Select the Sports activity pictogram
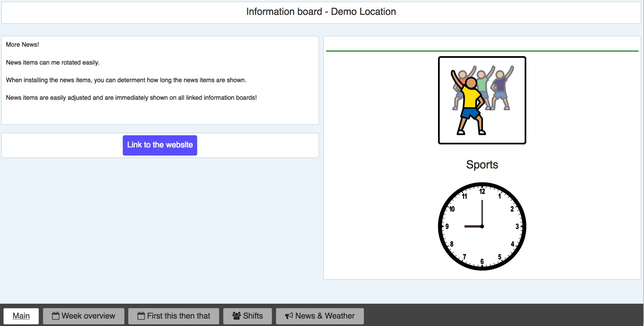Screen dimensions: 644x326 482,100
